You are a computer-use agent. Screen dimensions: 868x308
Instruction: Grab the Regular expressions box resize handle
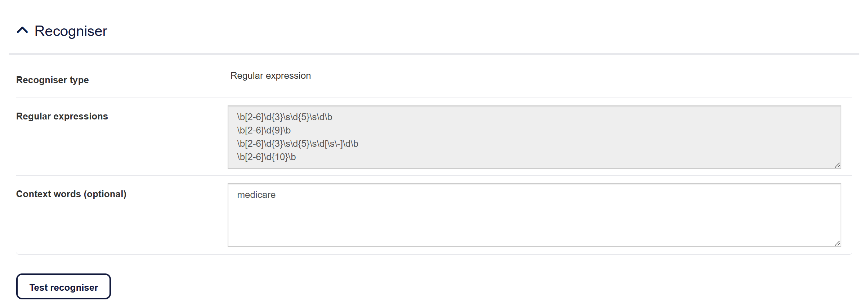pyautogui.click(x=837, y=165)
